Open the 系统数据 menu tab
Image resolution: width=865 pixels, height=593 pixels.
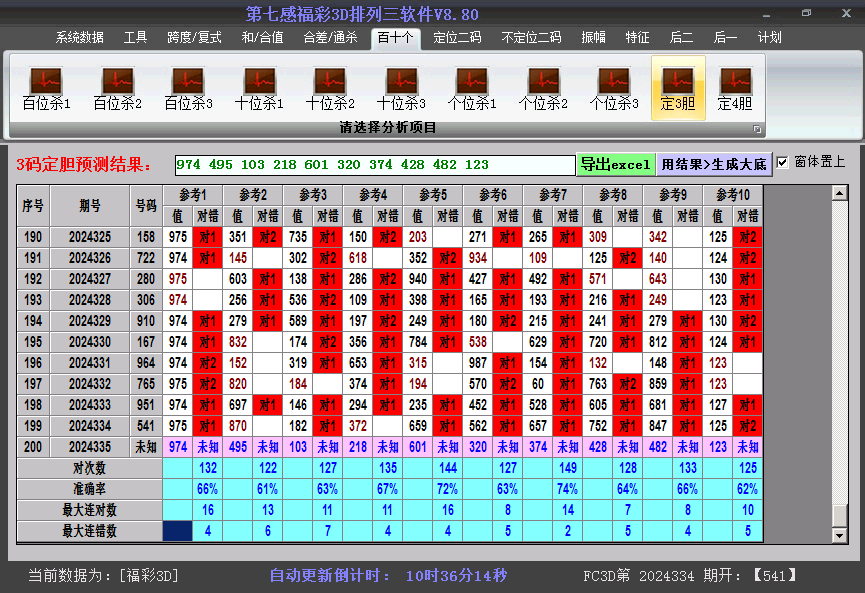[x=79, y=38]
